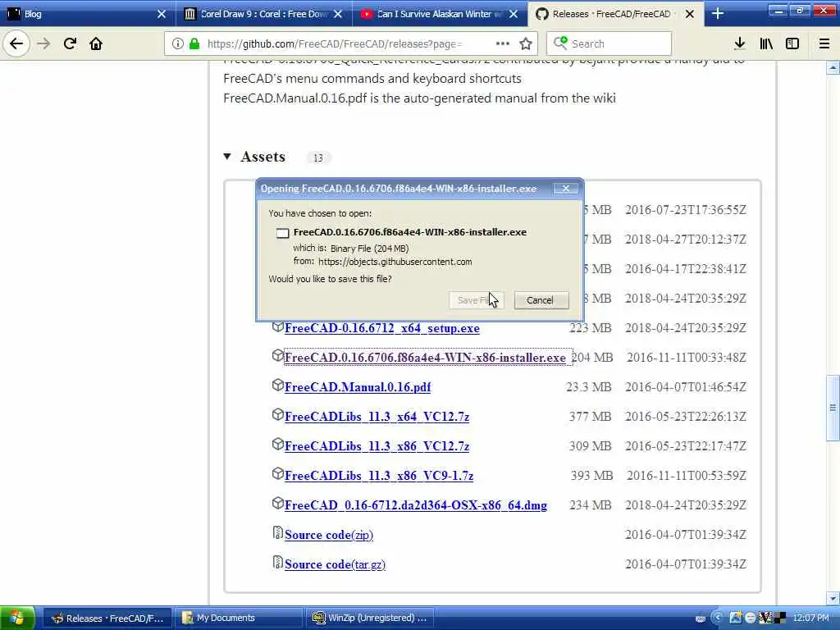Select the Releases FreeCAD/FreeCAD tab

[x=616, y=14]
